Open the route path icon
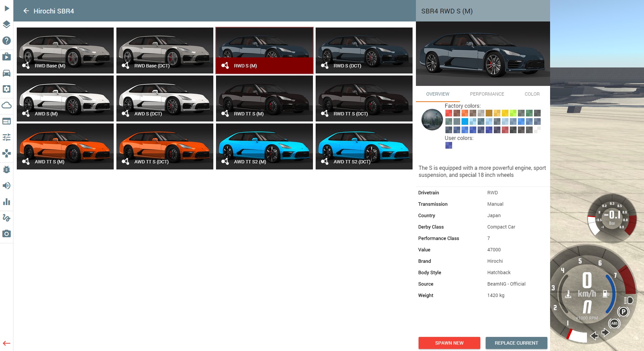 (x=7, y=218)
